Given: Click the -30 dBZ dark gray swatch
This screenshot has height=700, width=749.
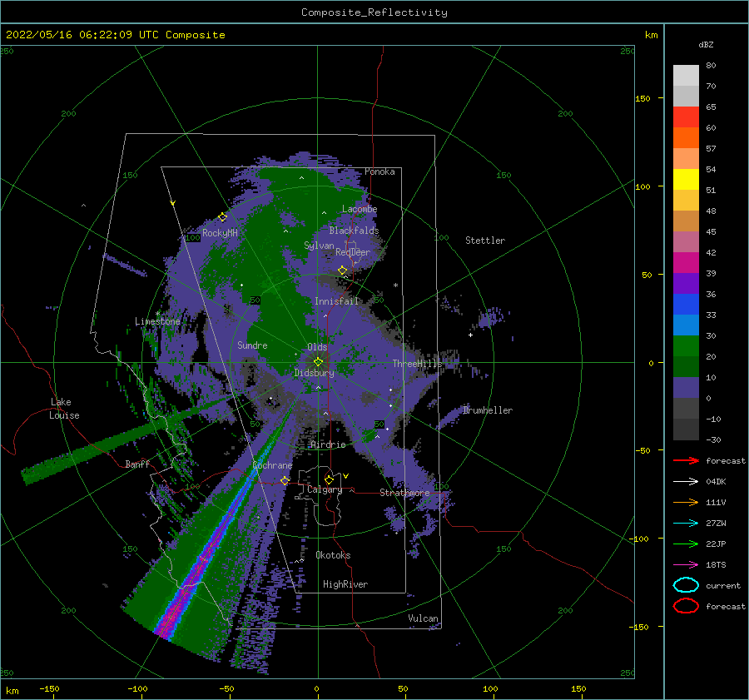Looking at the screenshot, I should tap(686, 429).
